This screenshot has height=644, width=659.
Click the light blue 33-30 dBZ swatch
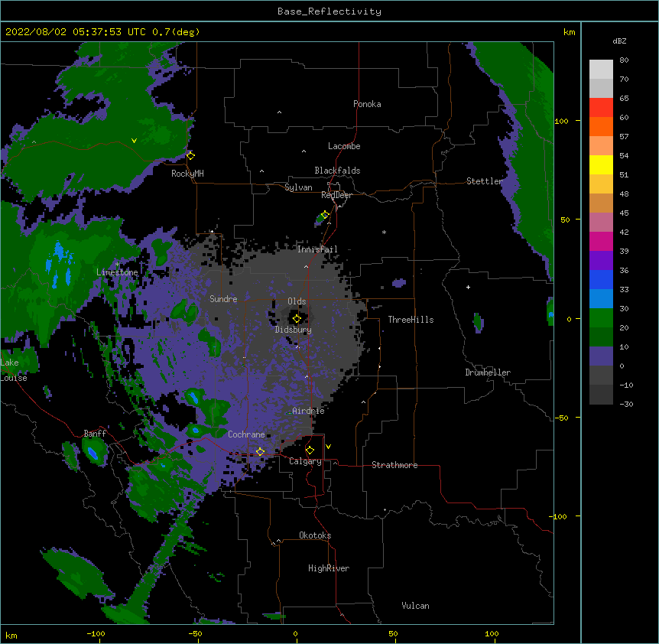pyautogui.click(x=601, y=299)
